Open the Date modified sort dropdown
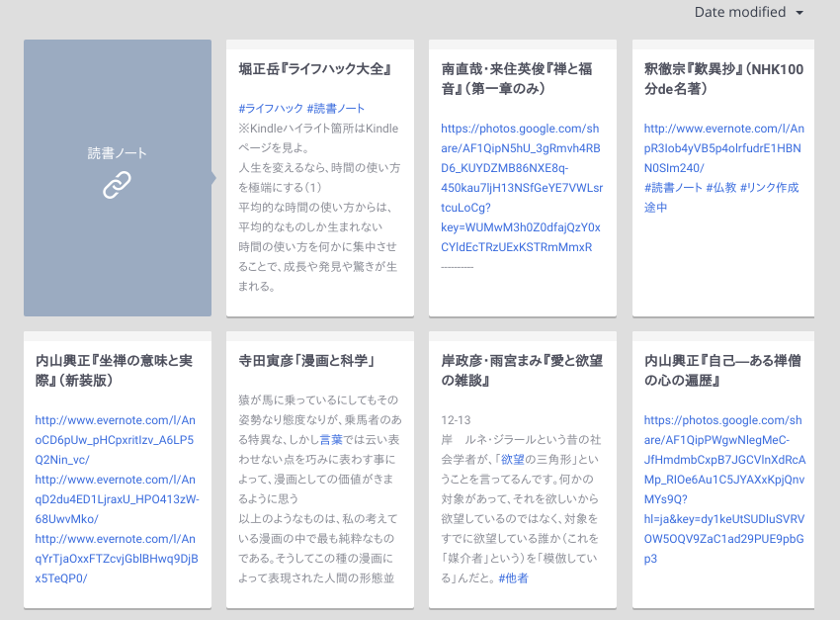 [x=748, y=12]
